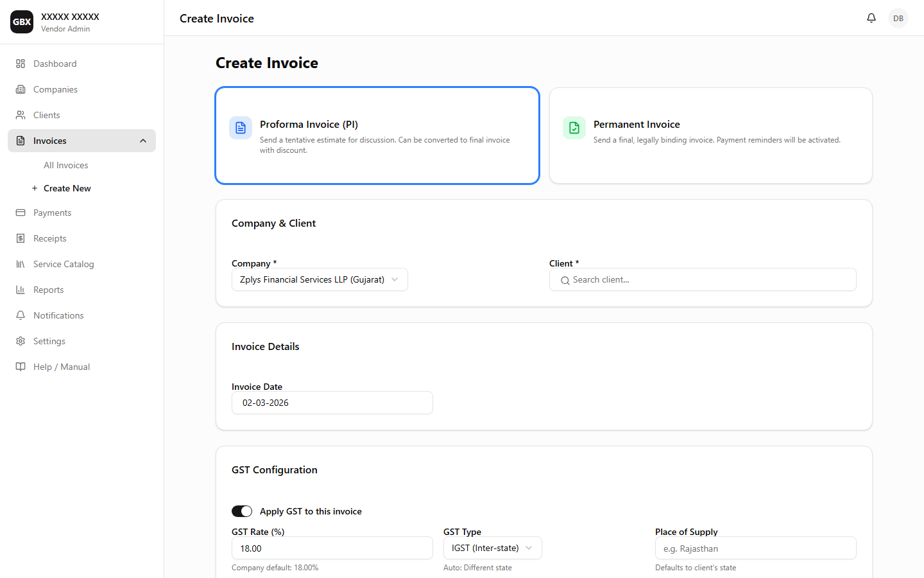
Task: Click the 'GST Configuration' section heading
Action: tap(275, 469)
